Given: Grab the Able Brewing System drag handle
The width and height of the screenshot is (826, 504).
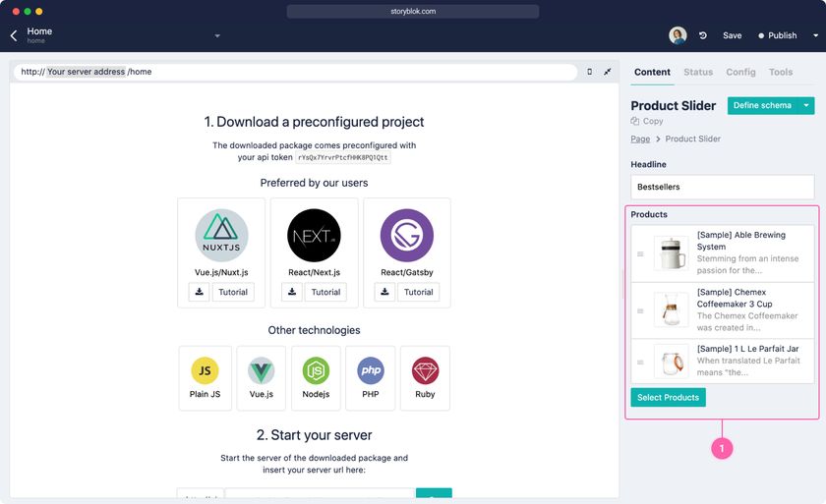Looking at the screenshot, I should (x=640, y=254).
